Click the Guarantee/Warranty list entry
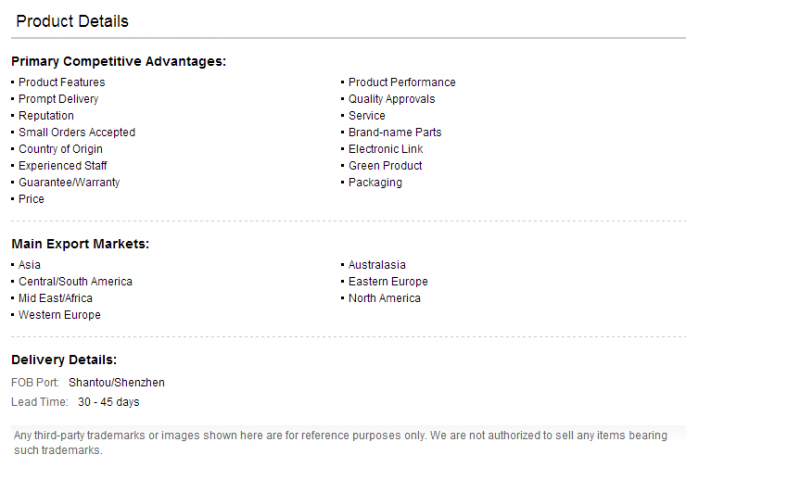Screen dimensions: 800x480 click(69, 182)
